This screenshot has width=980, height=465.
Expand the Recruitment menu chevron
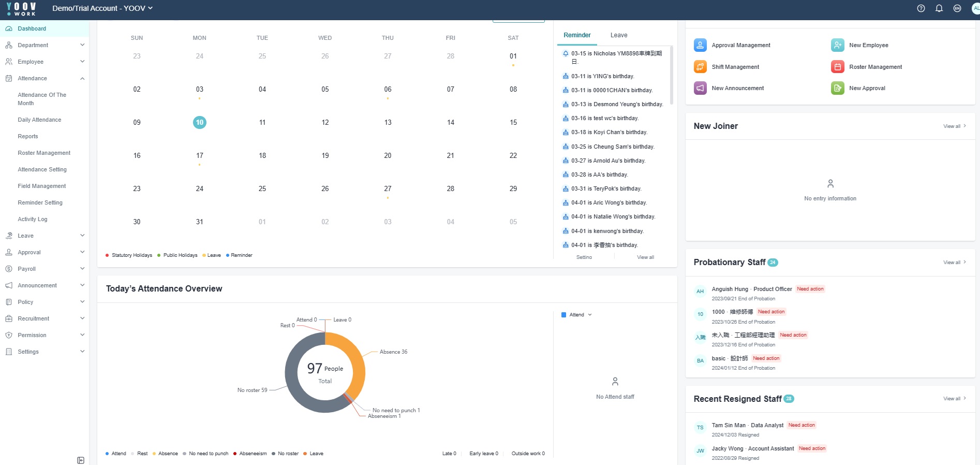82,318
